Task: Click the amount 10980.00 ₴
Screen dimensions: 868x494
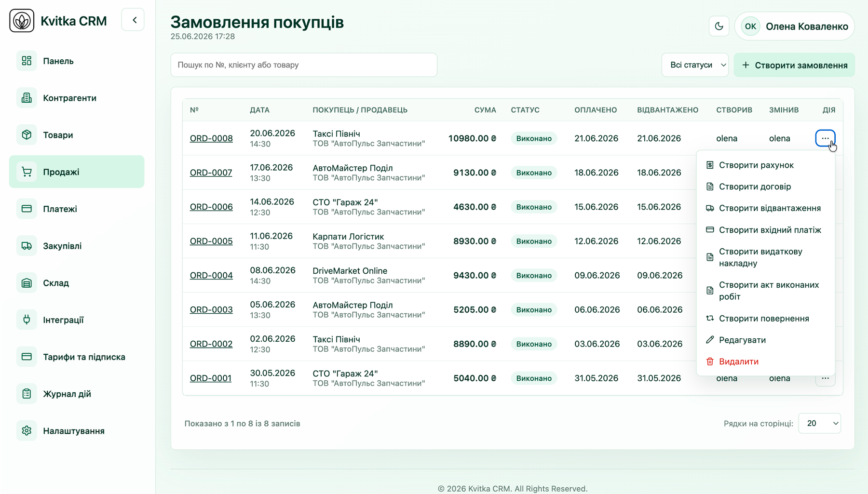Action: coord(472,138)
